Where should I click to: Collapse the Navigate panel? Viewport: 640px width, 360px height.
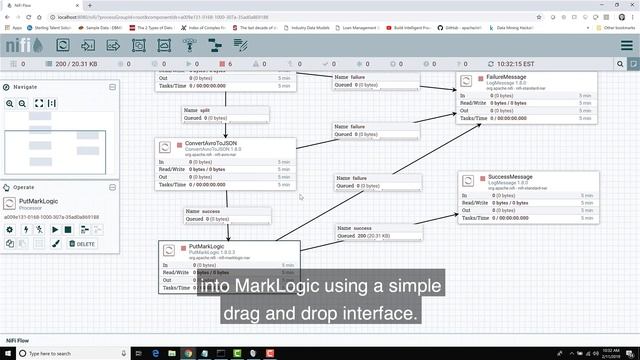tap(113, 87)
